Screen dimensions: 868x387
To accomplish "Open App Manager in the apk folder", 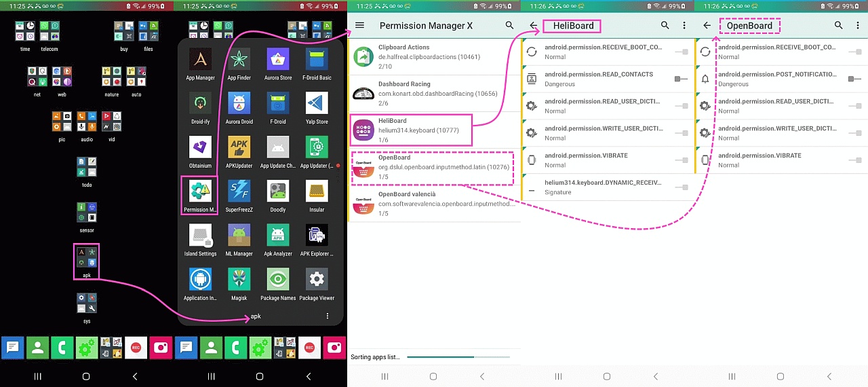I will 200,60.
